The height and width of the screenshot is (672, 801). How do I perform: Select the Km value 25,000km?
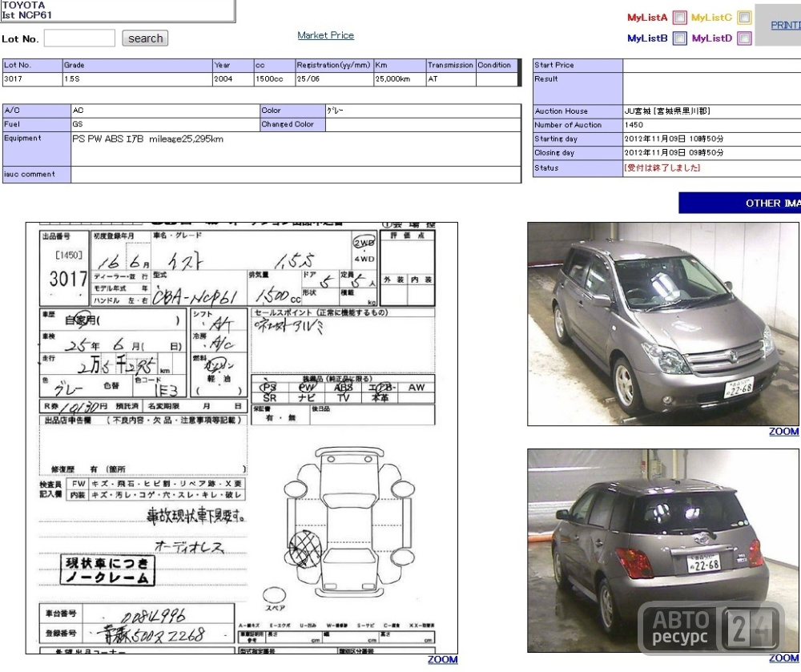coord(392,78)
